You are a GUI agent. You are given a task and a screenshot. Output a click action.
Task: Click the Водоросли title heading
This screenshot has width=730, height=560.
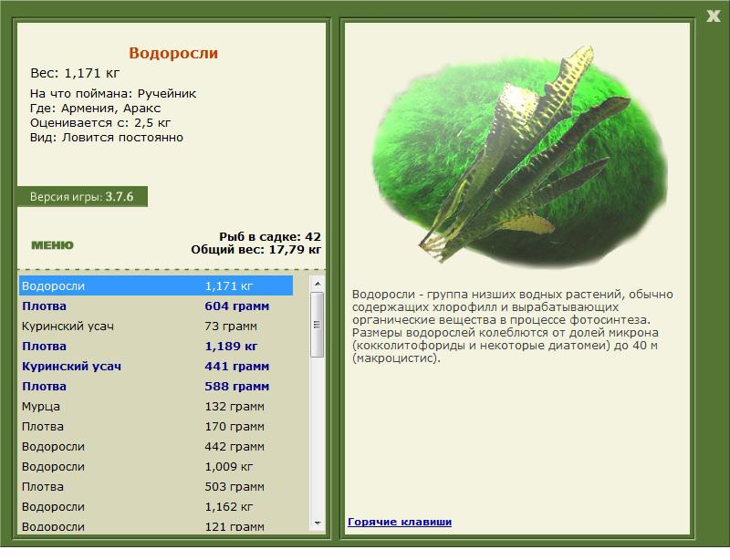tap(173, 53)
